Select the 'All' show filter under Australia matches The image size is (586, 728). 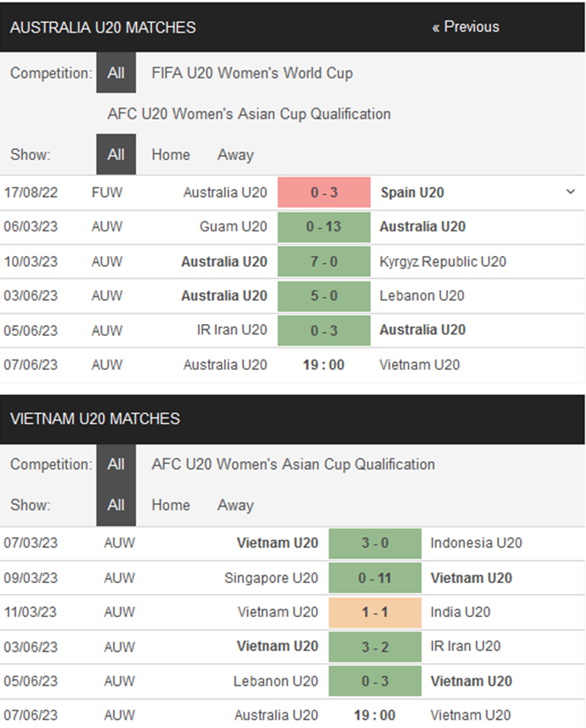tap(116, 154)
